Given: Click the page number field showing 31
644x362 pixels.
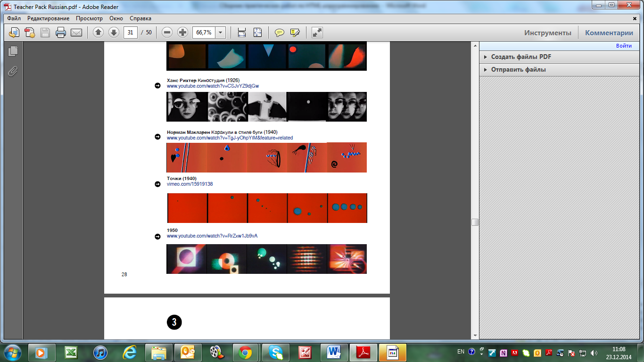Looking at the screenshot, I should click(x=131, y=33).
